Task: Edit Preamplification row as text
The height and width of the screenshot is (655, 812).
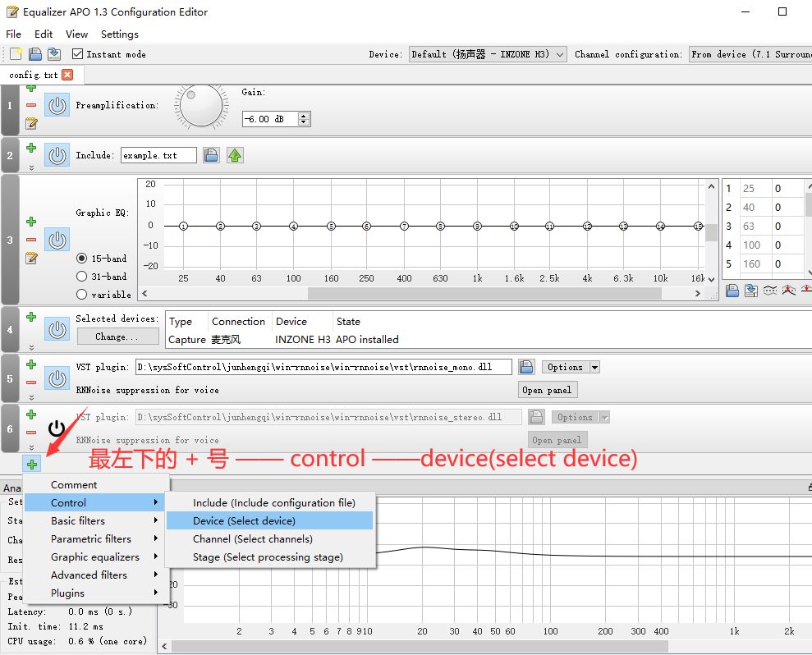Action: [x=31, y=123]
